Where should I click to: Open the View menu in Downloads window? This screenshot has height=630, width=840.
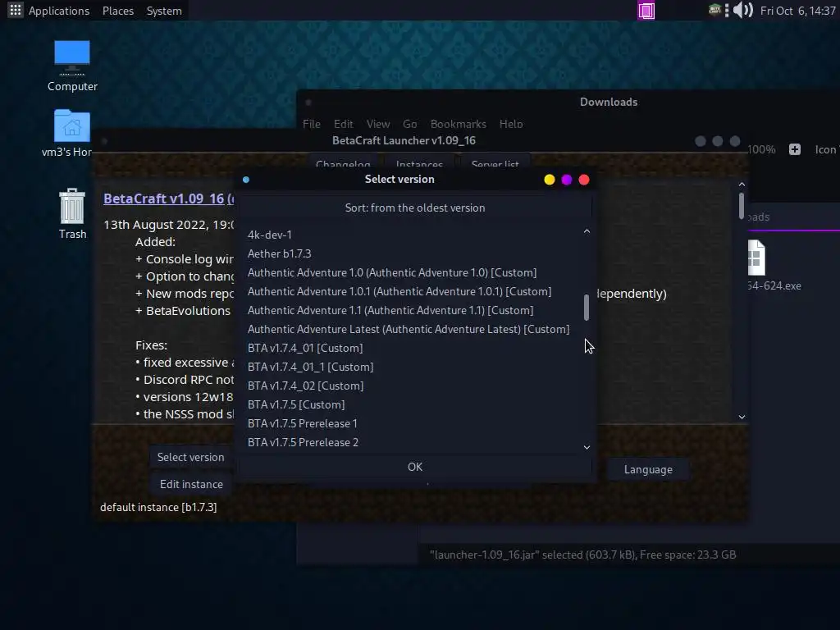(x=377, y=124)
